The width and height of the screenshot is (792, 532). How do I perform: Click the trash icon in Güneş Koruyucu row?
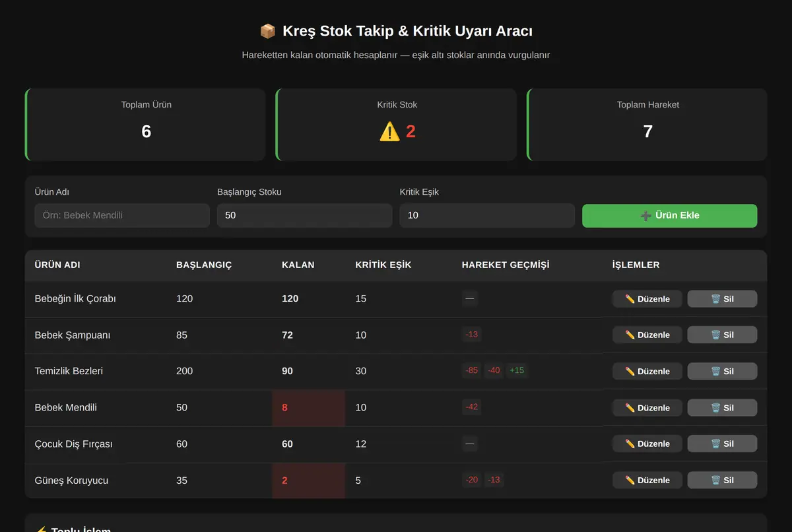pos(715,481)
